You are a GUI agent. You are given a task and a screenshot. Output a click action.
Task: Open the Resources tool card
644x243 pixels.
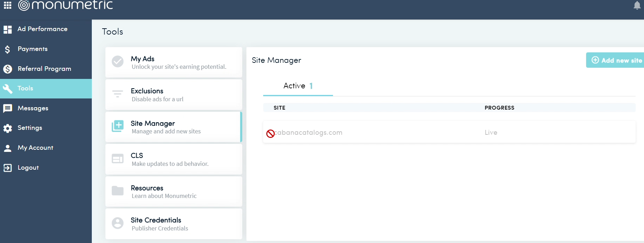pos(174,191)
